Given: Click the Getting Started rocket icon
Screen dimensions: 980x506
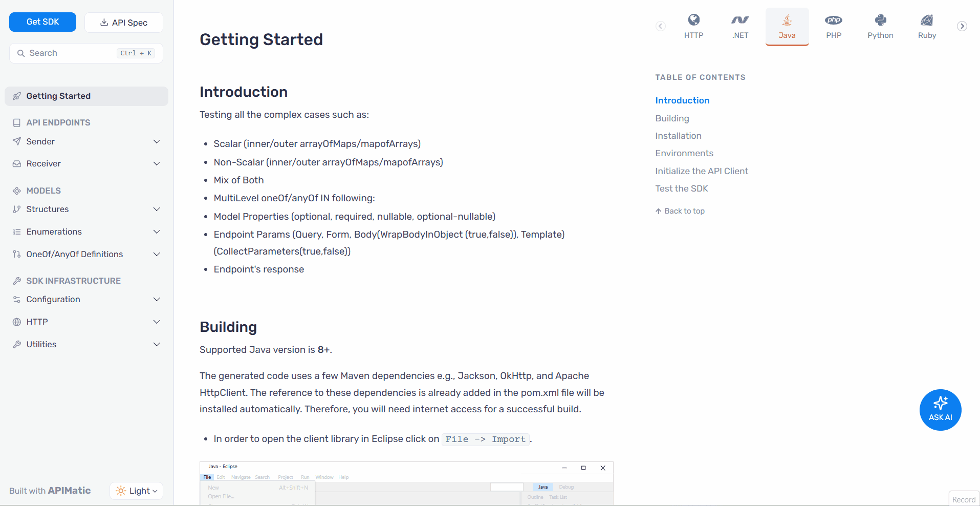Looking at the screenshot, I should [x=17, y=96].
